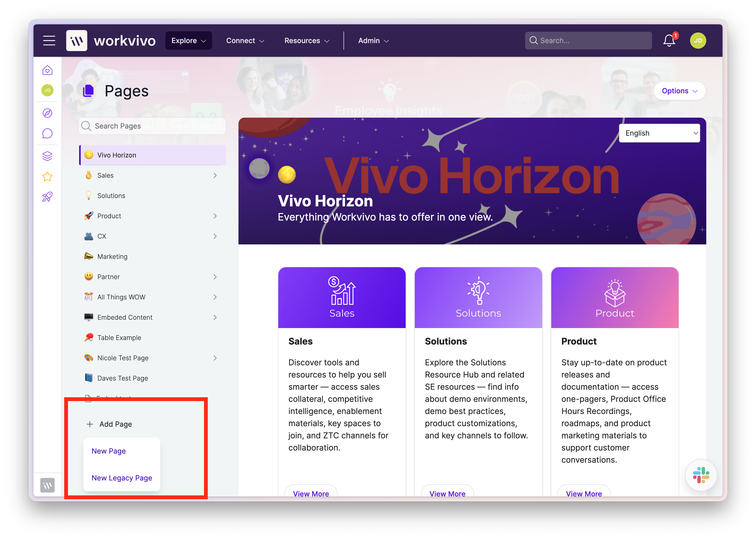Click the Workvivo icon at sidebar bottom
The image size is (756, 539).
(47, 485)
